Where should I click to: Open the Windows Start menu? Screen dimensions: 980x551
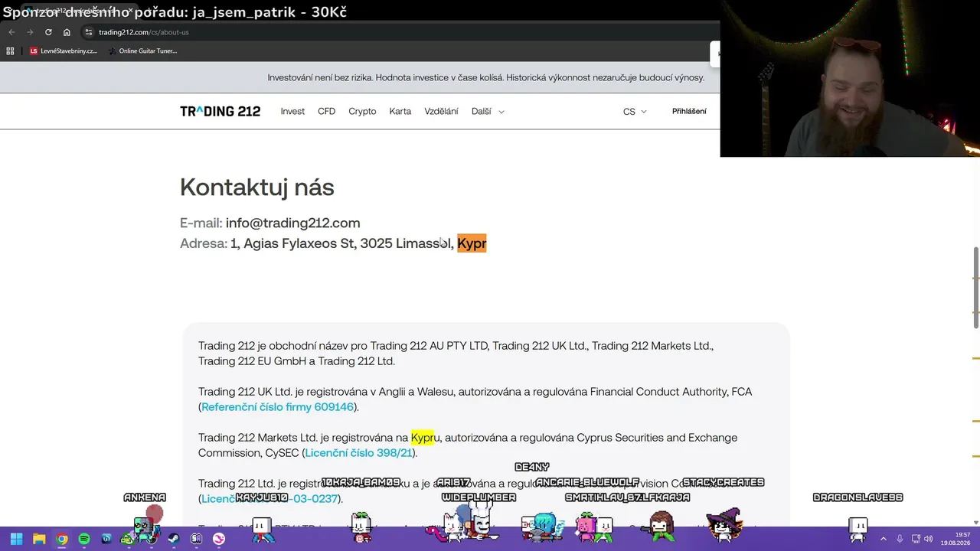tap(16, 539)
